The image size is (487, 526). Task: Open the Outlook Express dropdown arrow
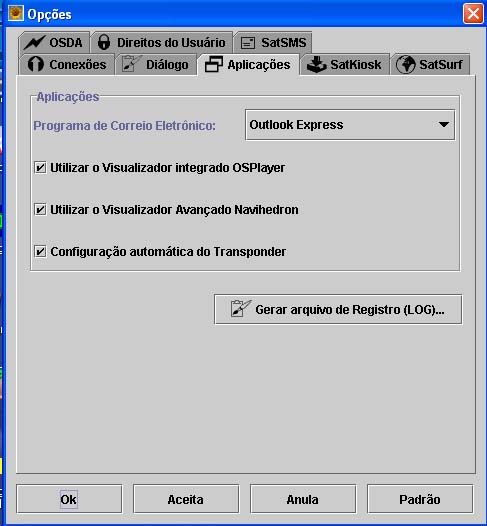point(444,124)
